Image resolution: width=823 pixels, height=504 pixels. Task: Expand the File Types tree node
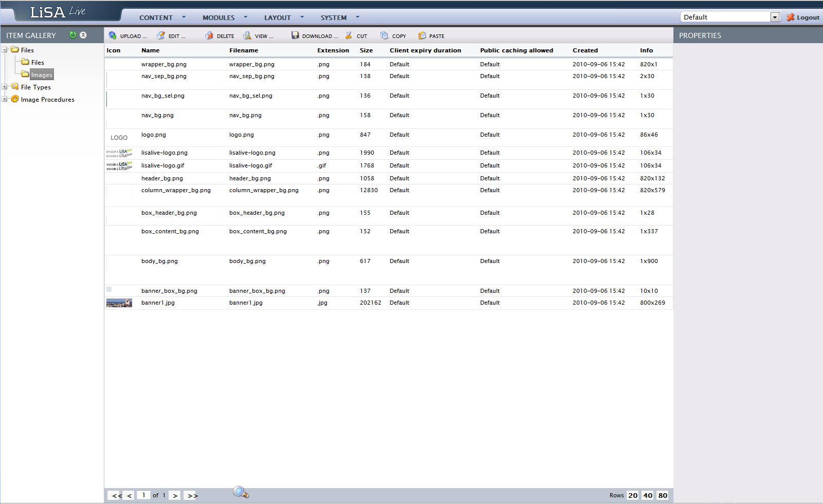(x=5, y=87)
